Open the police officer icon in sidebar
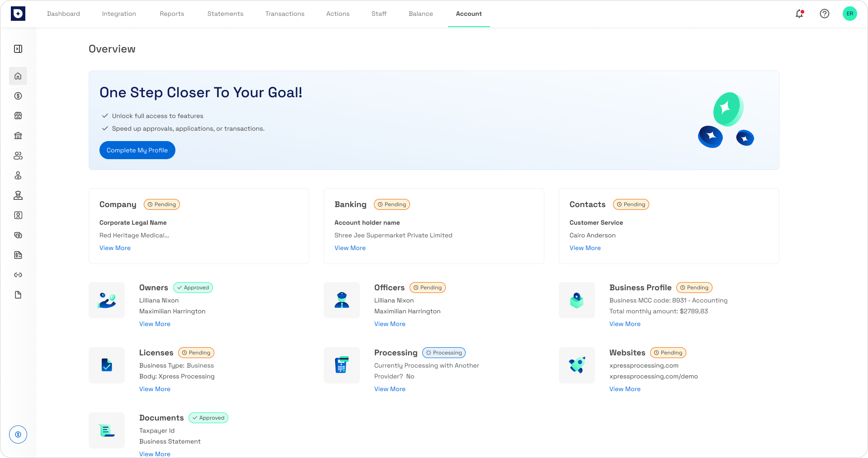The height and width of the screenshot is (458, 868). [x=18, y=195]
